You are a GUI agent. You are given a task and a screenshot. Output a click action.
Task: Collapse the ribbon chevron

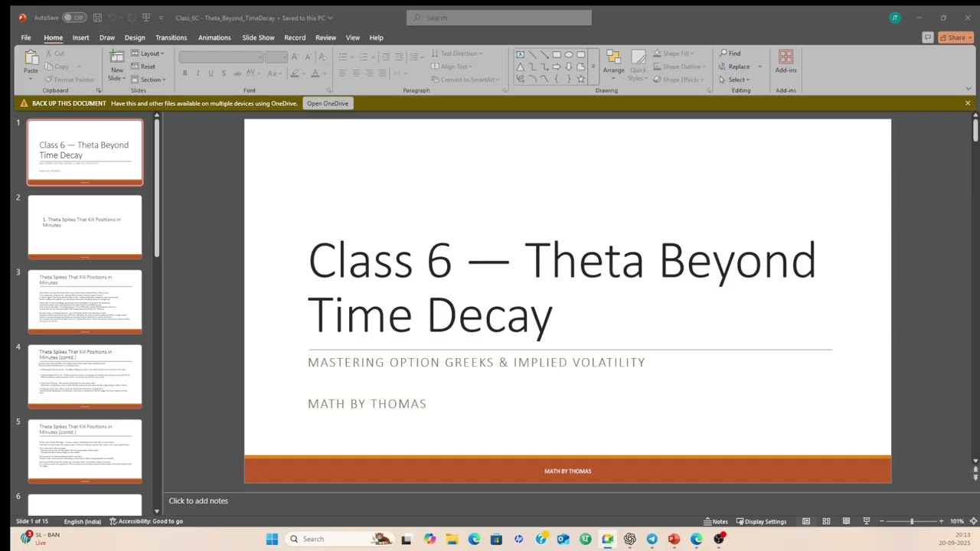click(969, 90)
